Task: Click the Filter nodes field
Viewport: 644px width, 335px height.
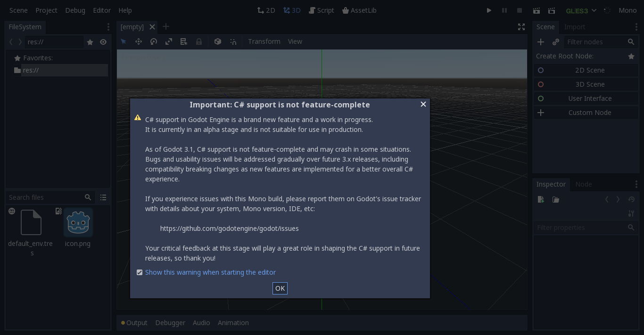Action: (601, 42)
